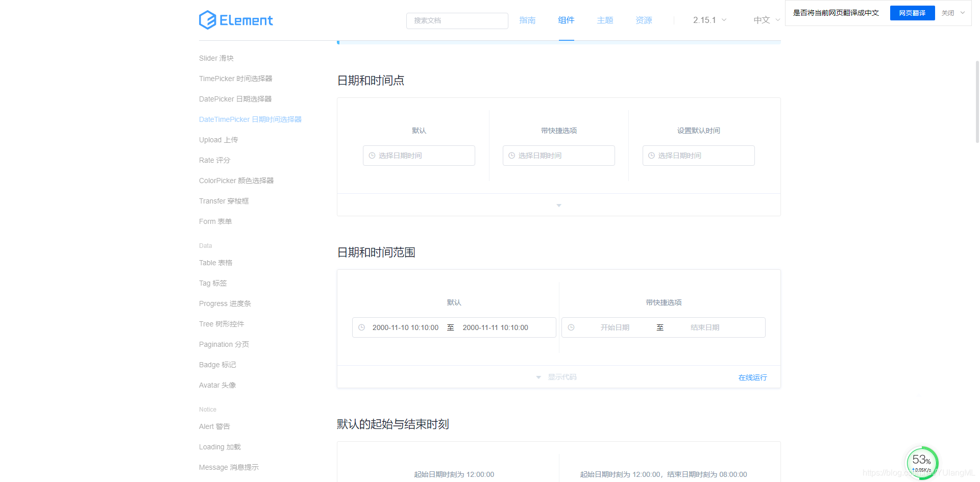Open Table 表格 in sidebar

[x=216, y=263]
